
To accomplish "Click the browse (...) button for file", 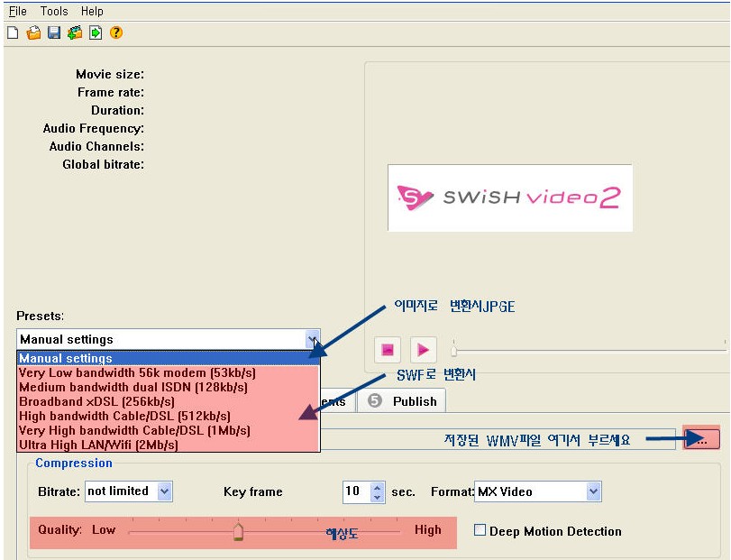I will point(701,438).
